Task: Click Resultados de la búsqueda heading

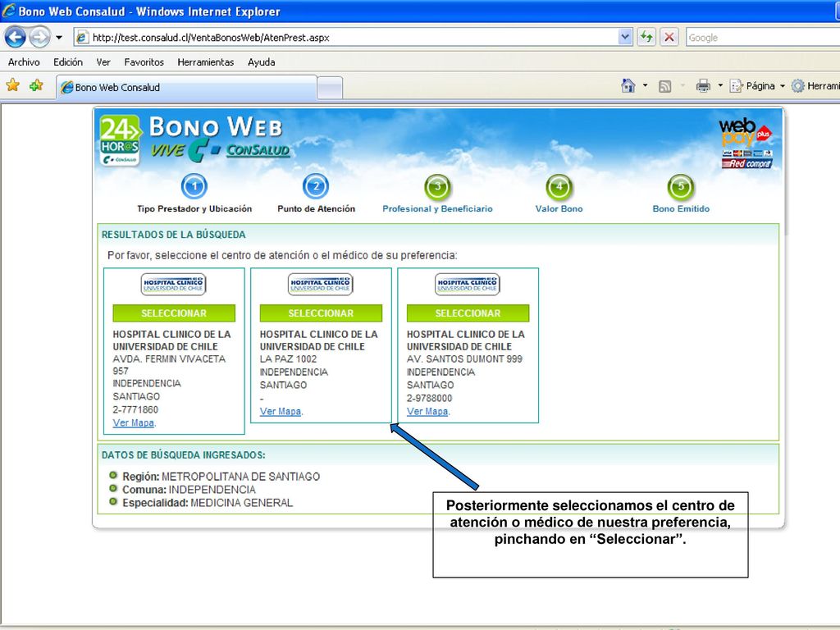Action: pos(174,235)
